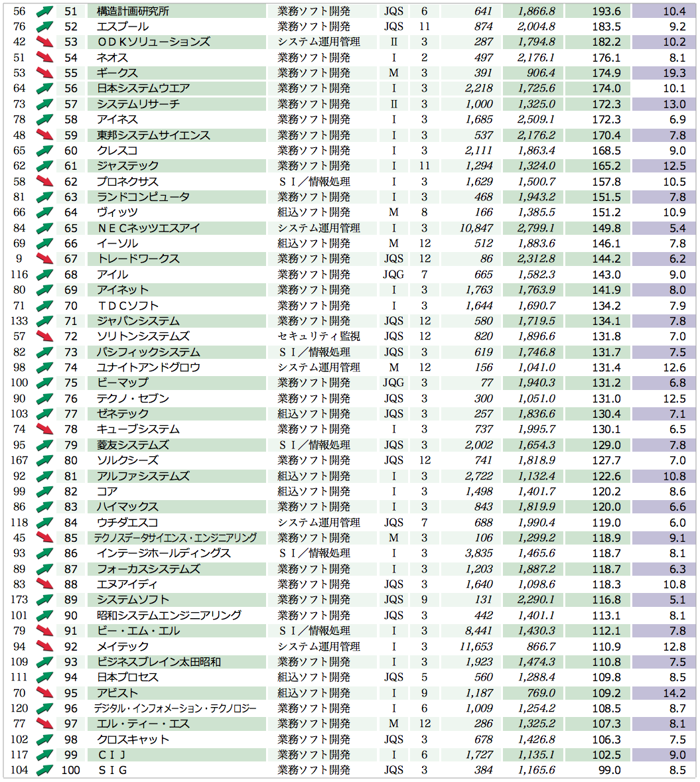Select company name 日本システムウエア

click(x=143, y=88)
